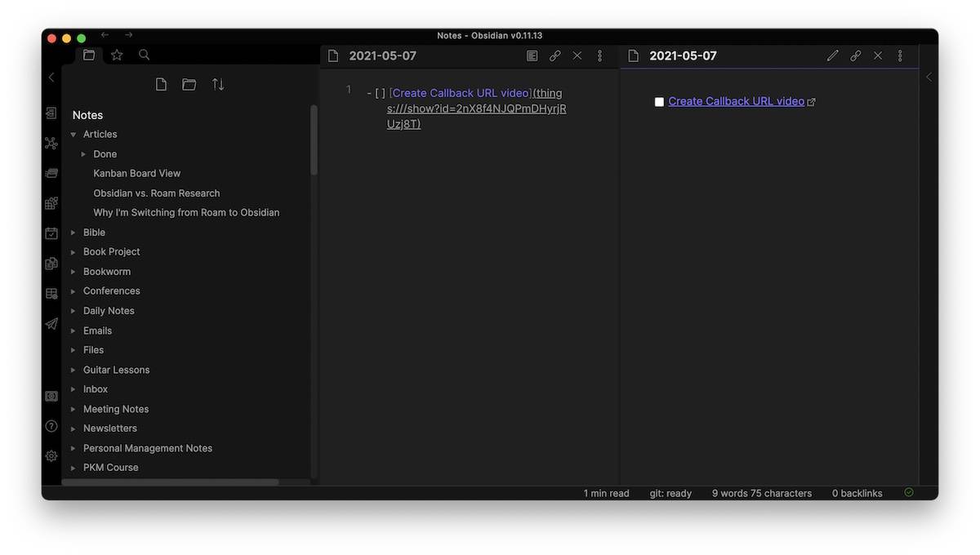This screenshot has width=980, height=555.
Task: Click the Notes vault title
Action: pyautogui.click(x=87, y=115)
